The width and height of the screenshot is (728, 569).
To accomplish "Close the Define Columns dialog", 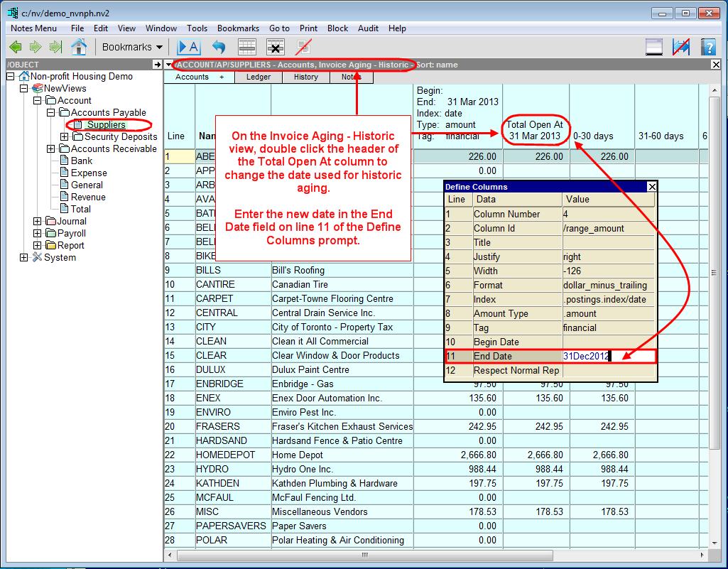I will [651, 187].
